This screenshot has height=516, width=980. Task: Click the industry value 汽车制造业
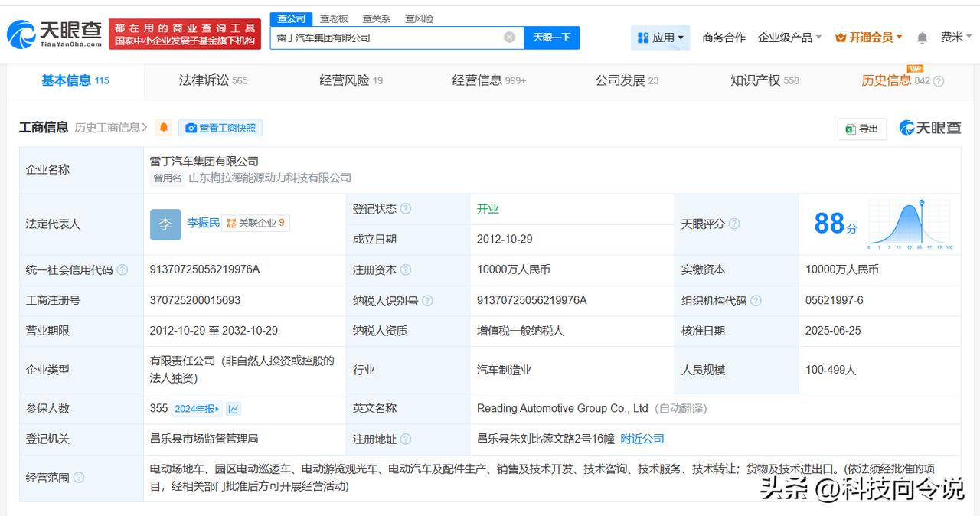[x=504, y=370]
